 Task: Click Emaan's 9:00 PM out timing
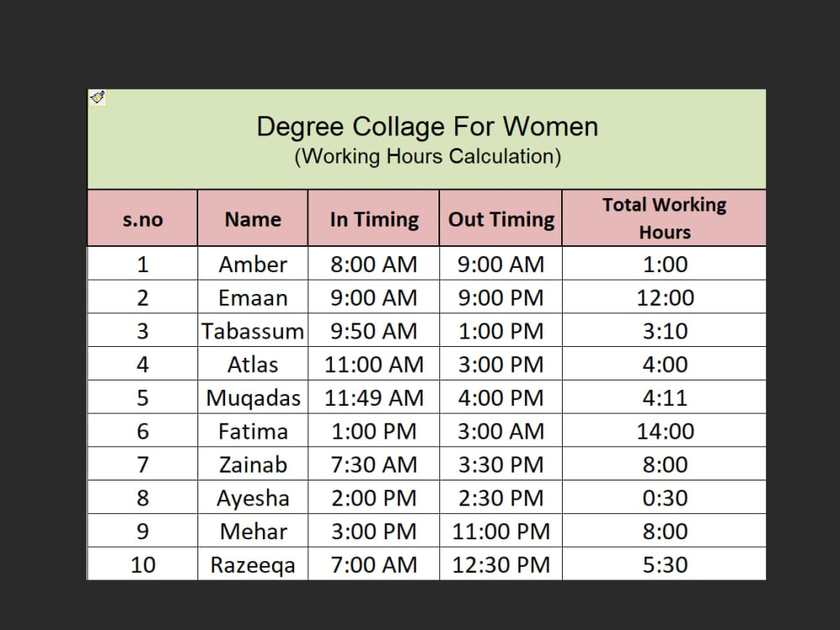pos(501,297)
